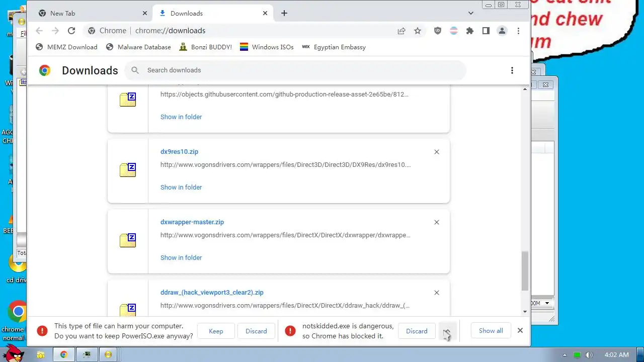Click the vogonsdrivers URL for dxwrapper-master.zip
The height and width of the screenshot is (362, 644).
(x=286, y=235)
